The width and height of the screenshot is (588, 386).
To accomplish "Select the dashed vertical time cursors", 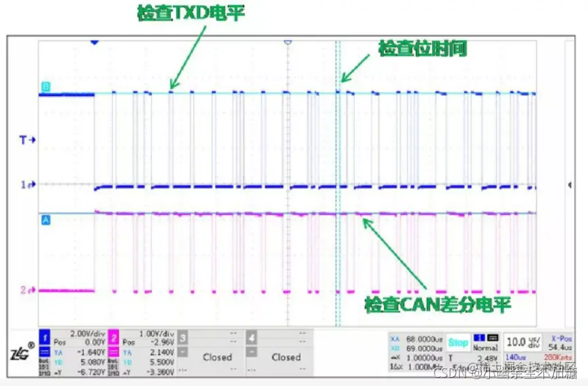I will coord(338,184).
